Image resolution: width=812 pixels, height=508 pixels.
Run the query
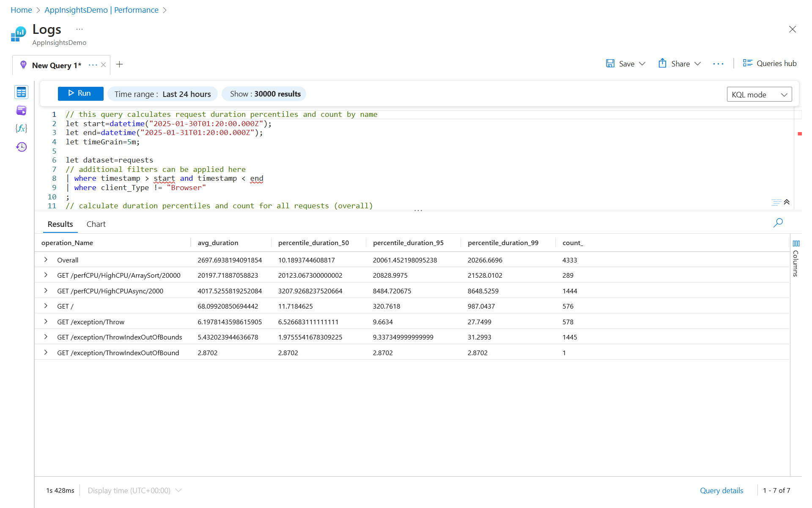tap(80, 94)
